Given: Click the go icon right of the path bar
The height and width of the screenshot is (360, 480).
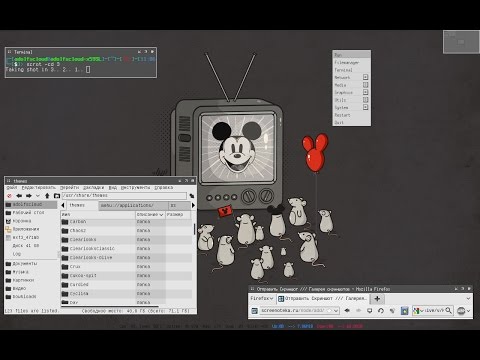Looking at the screenshot, I should [x=192, y=196].
